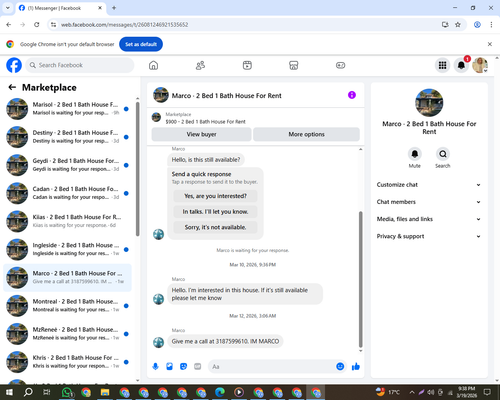Show hidden system tray icons

coord(412,392)
